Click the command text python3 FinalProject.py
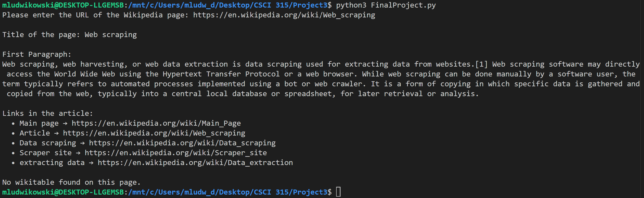 pyautogui.click(x=386, y=5)
